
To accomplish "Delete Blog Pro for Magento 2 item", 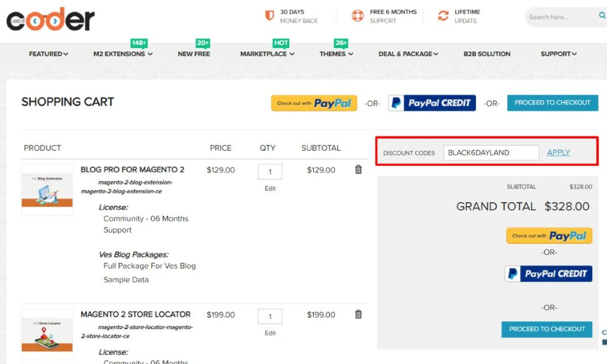I will pyautogui.click(x=358, y=170).
